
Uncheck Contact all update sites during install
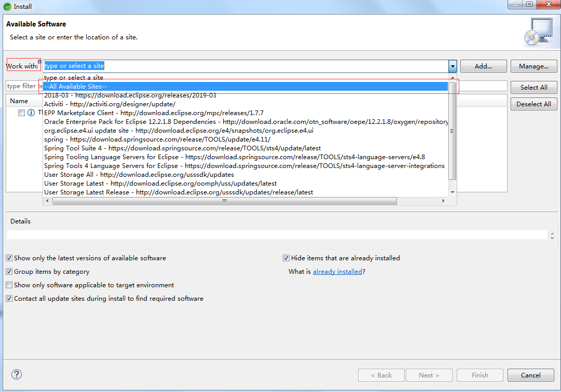click(9, 298)
